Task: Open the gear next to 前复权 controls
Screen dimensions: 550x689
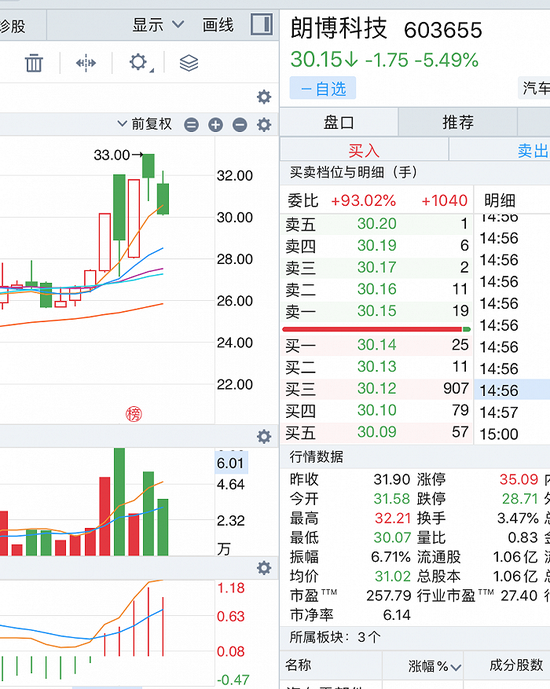Action: pyautogui.click(x=264, y=125)
